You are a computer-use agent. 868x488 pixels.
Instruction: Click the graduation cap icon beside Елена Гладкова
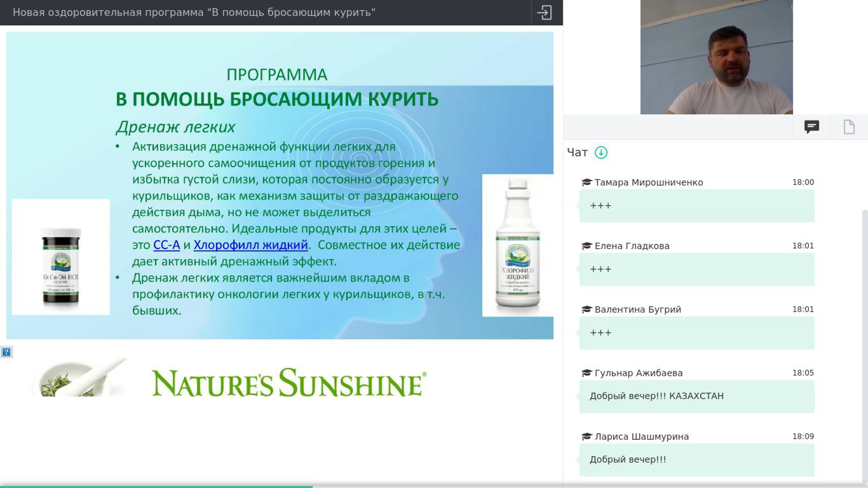click(x=586, y=246)
